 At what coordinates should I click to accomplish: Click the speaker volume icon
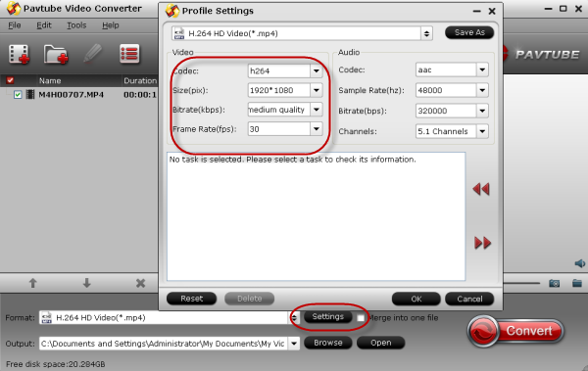[x=580, y=263]
